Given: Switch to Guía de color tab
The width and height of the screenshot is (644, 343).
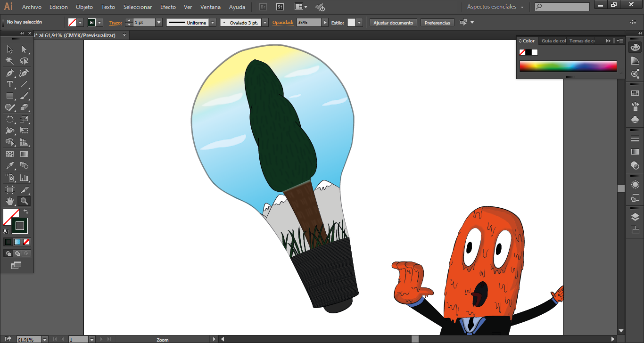Looking at the screenshot, I should point(553,41).
